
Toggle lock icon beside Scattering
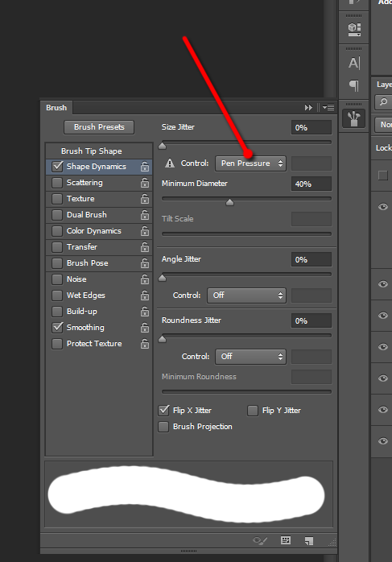tap(145, 183)
